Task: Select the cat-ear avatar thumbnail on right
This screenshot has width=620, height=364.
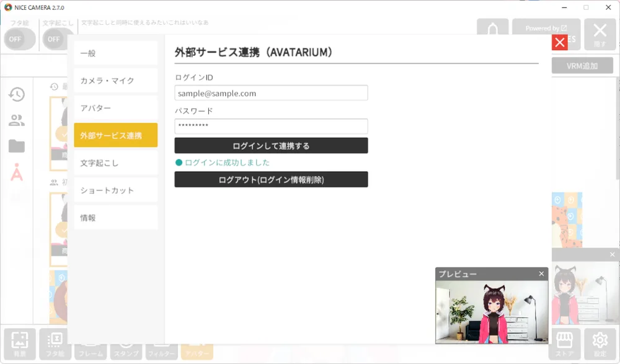Action: tap(585, 293)
